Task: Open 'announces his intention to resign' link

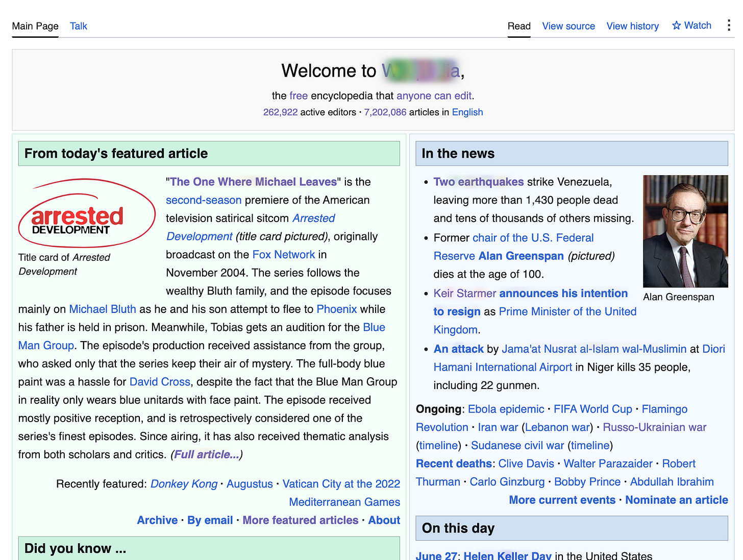Action: pos(563,294)
